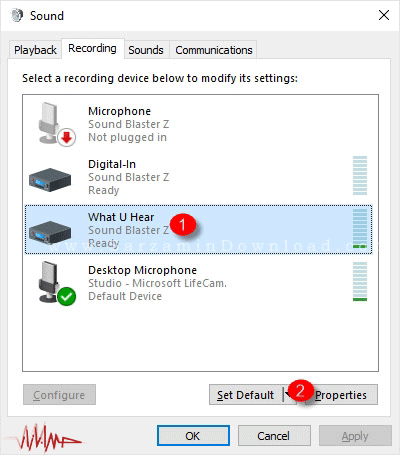Select the What U Hear device name
Image resolution: width=400 pixels, height=455 pixels.
121,217
